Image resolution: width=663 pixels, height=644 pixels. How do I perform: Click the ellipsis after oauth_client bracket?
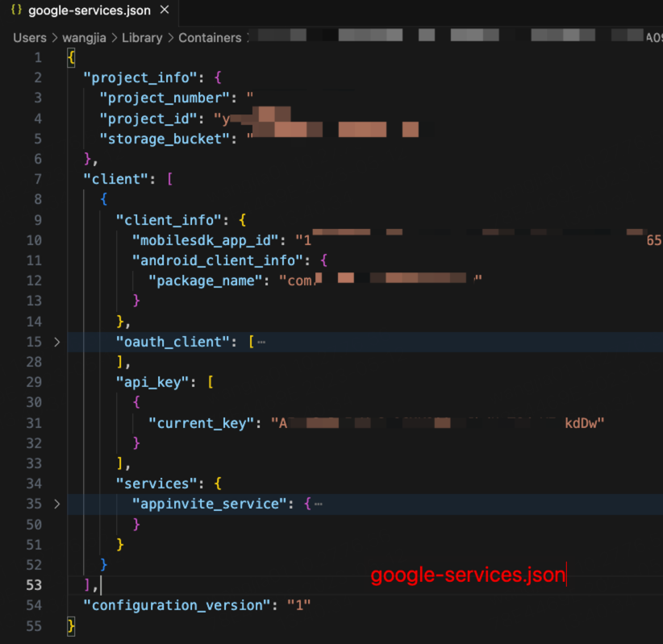[x=261, y=342]
